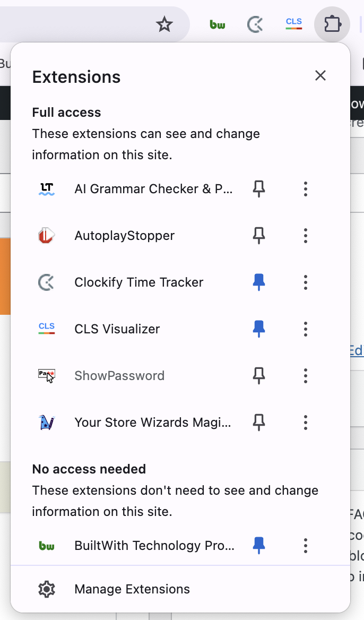
Task: Select AI Grammar Checker extension entry
Action: tap(153, 189)
